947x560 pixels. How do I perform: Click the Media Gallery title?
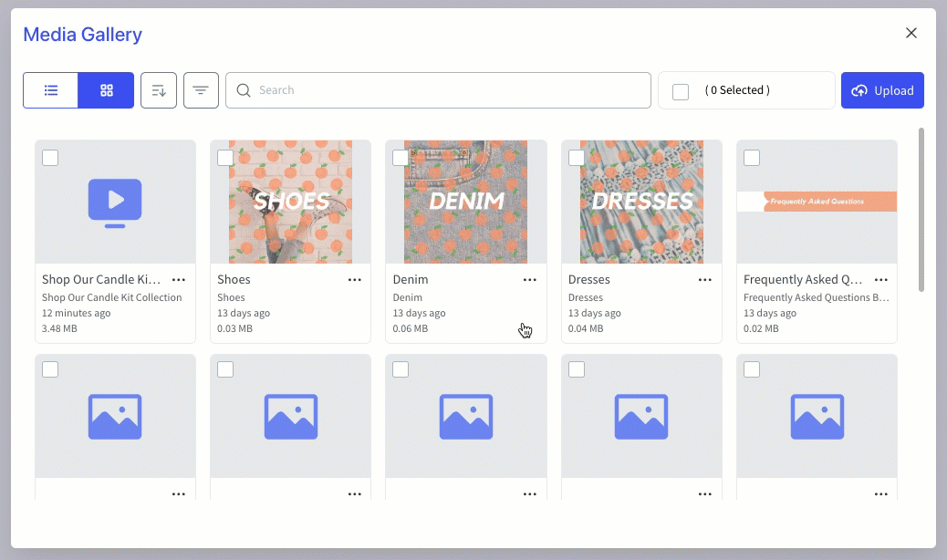82,35
